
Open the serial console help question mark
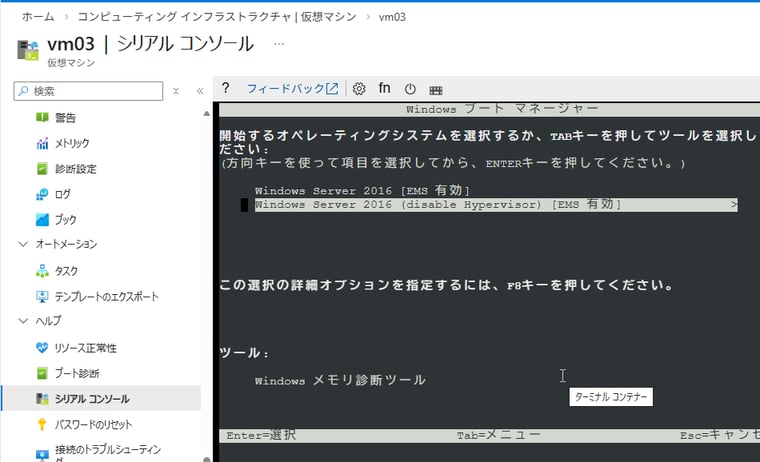[x=225, y=88]
